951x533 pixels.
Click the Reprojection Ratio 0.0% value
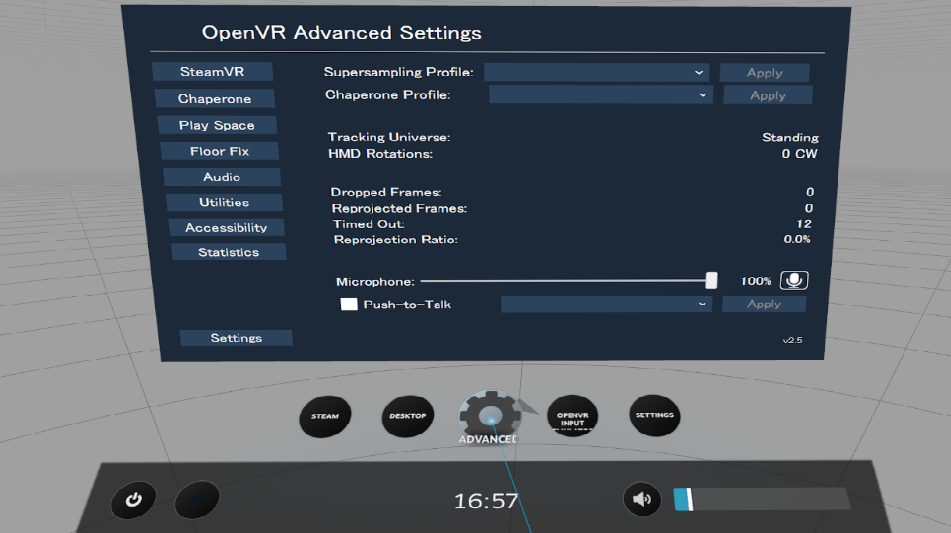(797, 239)
